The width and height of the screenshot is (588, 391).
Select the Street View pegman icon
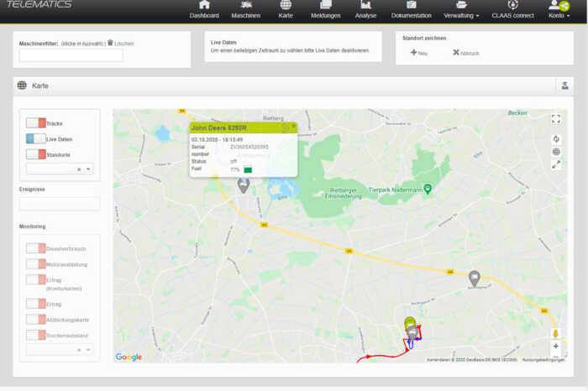coord(556,333)
